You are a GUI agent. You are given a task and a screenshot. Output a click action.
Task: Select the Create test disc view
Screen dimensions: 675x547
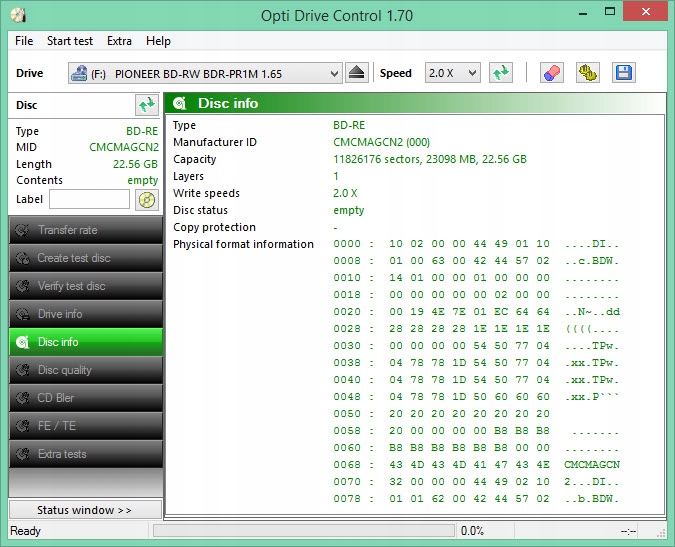click(x=86, y=258)
